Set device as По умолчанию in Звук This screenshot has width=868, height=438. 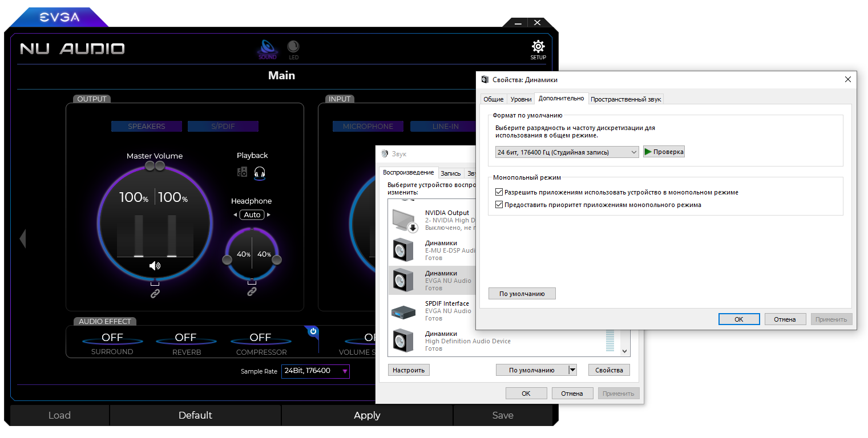(x=532, y=370)
